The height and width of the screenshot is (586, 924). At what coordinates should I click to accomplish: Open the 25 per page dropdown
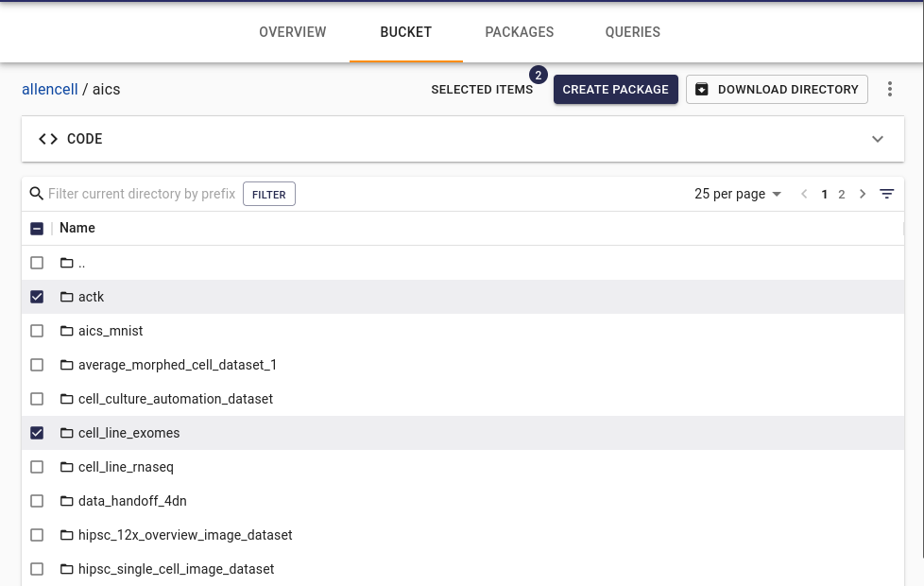(x=738, y=194)
